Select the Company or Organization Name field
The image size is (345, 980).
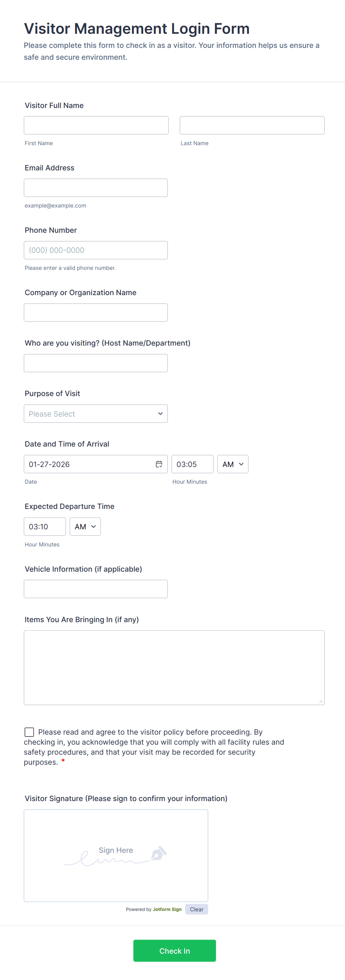[x=96, y=312]
